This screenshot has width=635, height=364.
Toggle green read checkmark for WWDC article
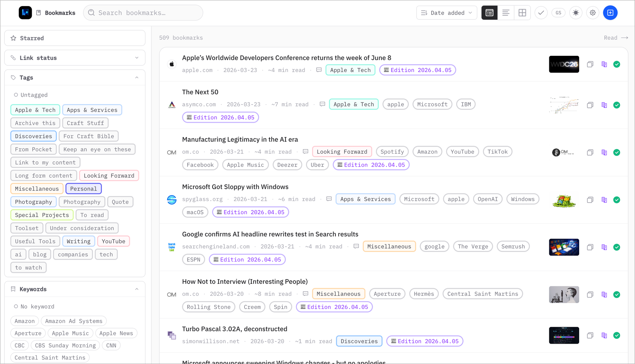coord(617,64)
